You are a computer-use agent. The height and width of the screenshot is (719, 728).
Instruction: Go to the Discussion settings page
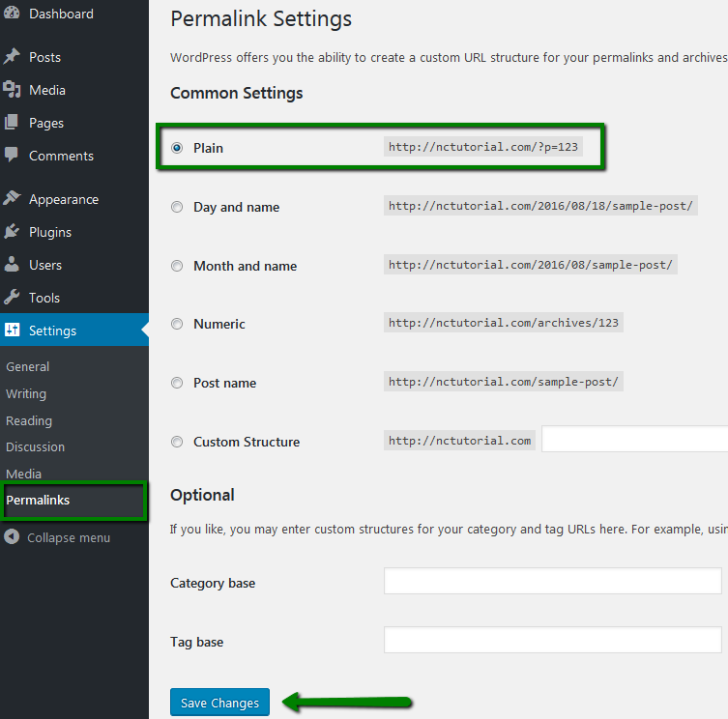click(x=35, y=447)
